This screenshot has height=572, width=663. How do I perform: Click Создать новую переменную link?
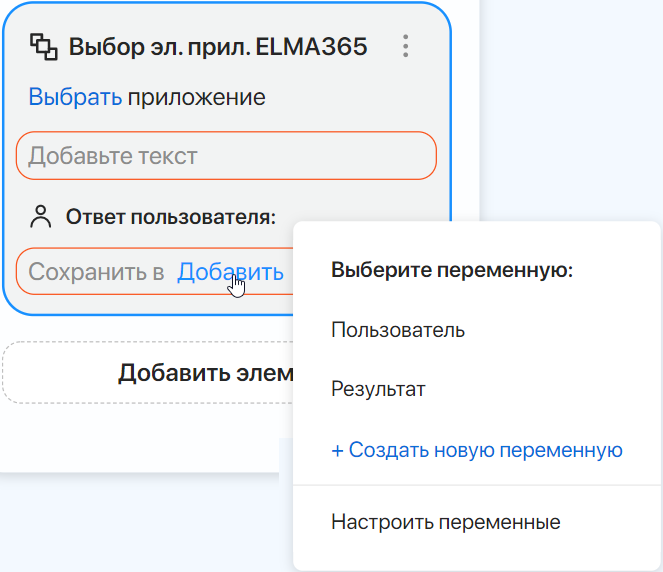click(x=486, y=450)
